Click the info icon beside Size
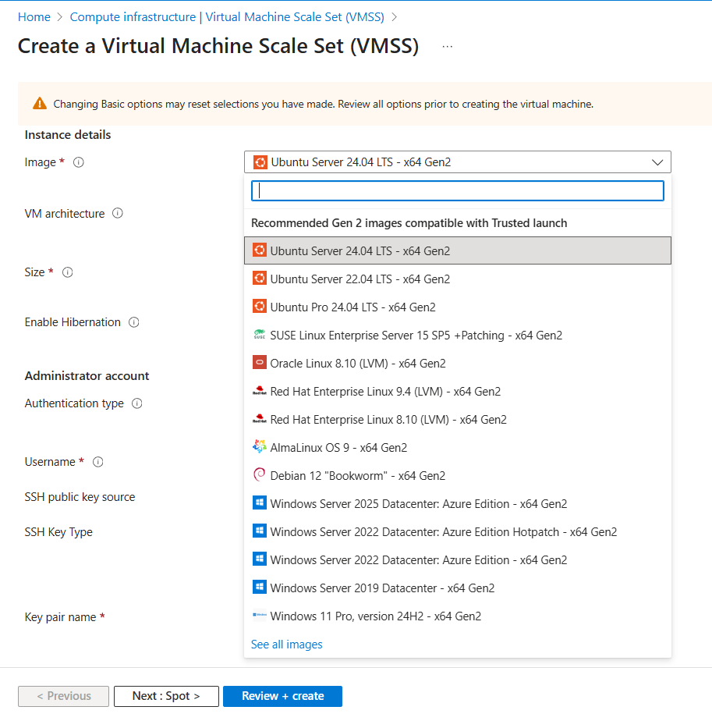The image size is (712, 728). tap(68, 272)
